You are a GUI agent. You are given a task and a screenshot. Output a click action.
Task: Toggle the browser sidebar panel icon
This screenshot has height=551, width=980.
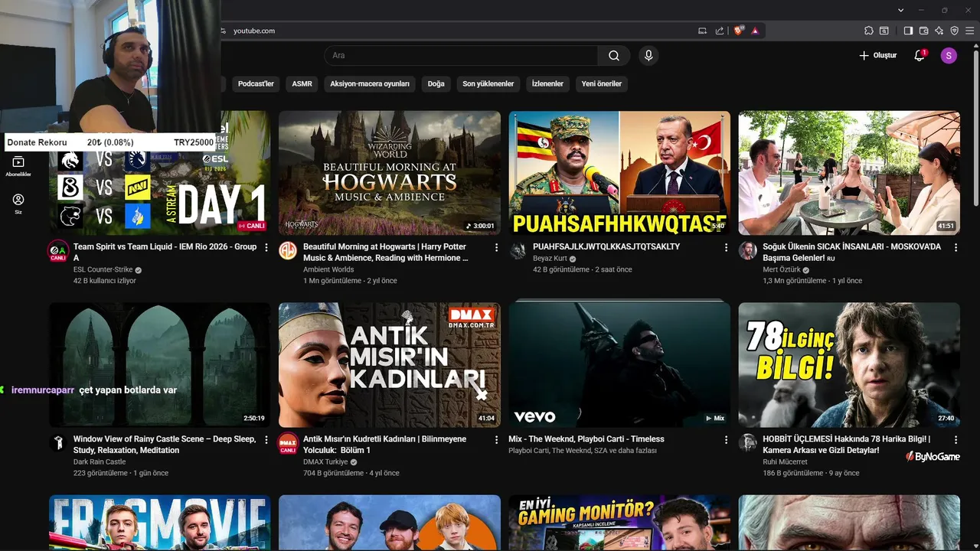908,31
